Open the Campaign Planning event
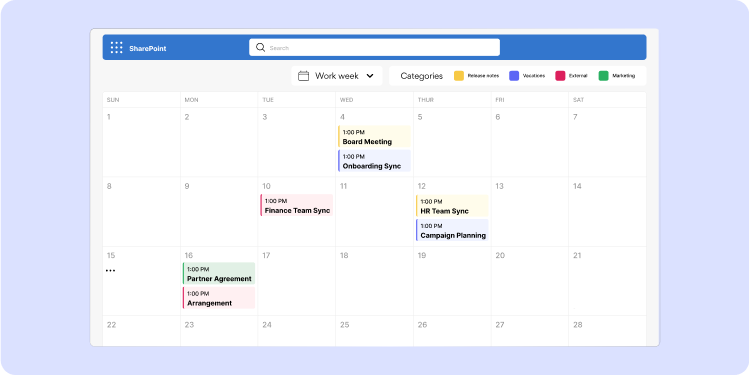This screenshot has width=749, height=375. [452, 230]
